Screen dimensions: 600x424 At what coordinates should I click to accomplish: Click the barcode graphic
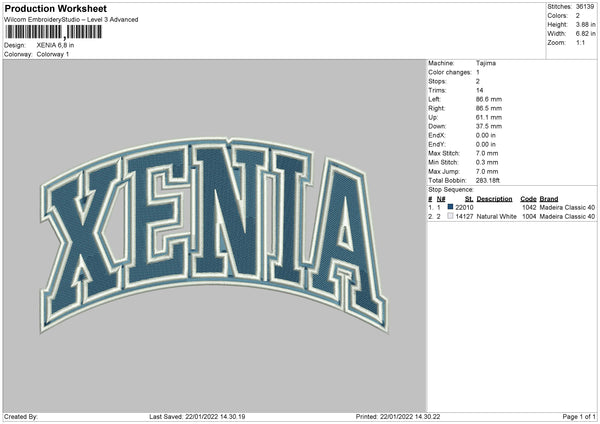tap(54, 32)
